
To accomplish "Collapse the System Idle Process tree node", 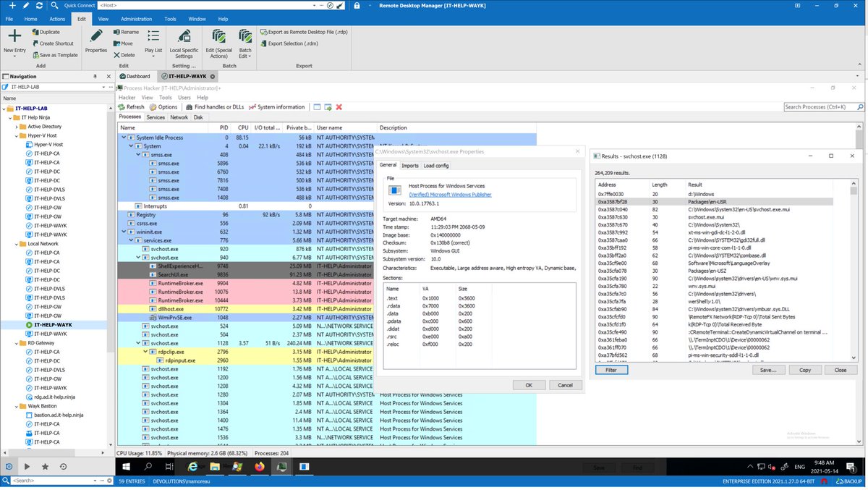I will point(124,137).
